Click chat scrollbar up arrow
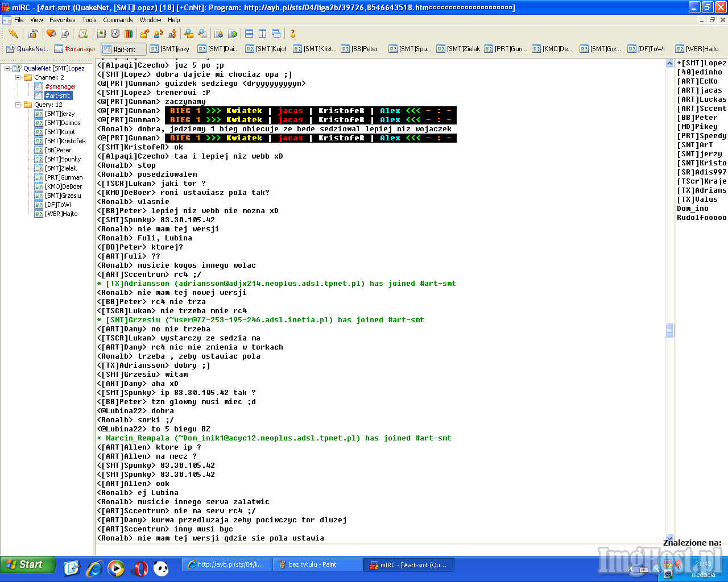Viewport: 728px width, 582px height. tap(669, 64)
